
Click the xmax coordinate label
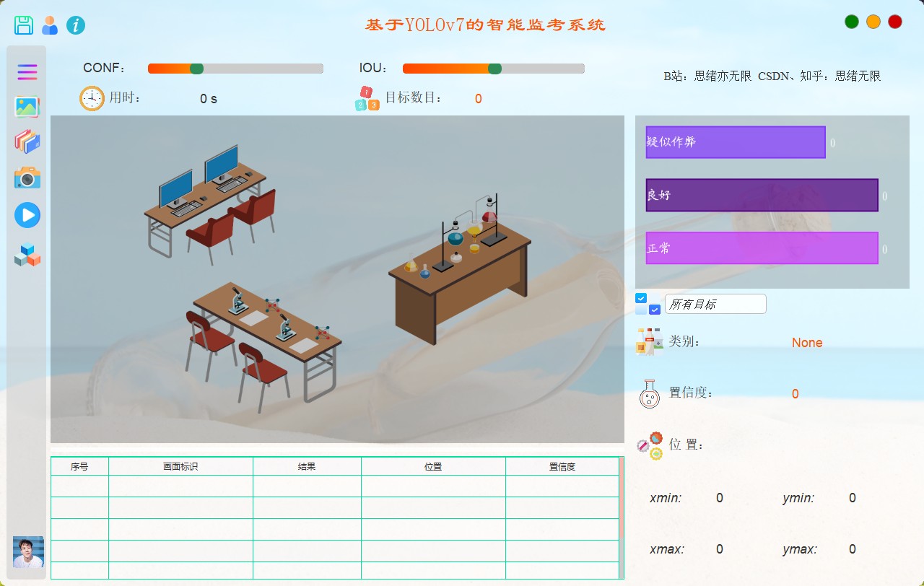667,549
